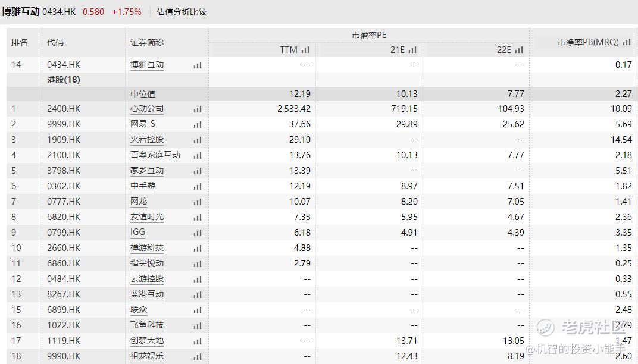Image resolution: width=638 pixels, height=364 pixels.
Task: Open the 家乡互动 security link
Action: 147,170
